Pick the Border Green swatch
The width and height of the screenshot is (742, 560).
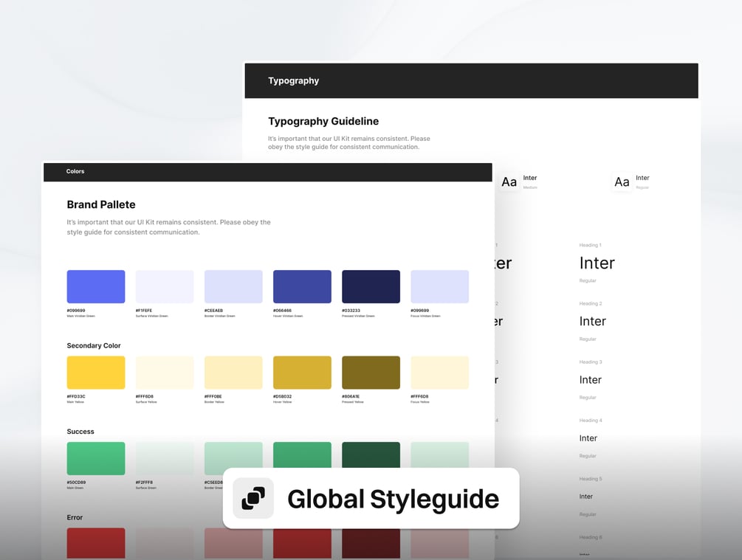pyautogui.click(x=233, y=455)
